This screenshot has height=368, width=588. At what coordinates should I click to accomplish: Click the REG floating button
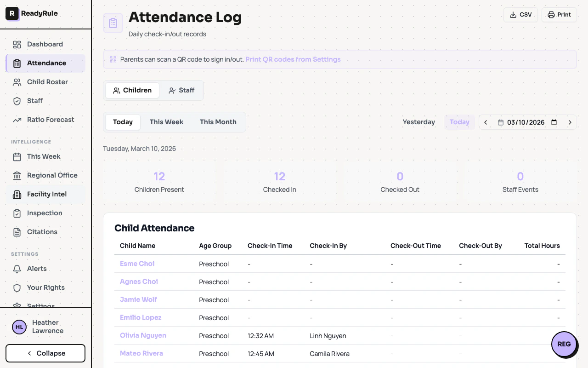[x=564, y=344]
